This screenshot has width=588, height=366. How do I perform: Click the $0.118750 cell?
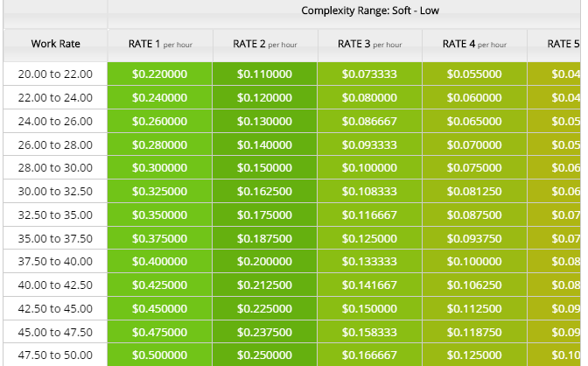click(475, 332)
